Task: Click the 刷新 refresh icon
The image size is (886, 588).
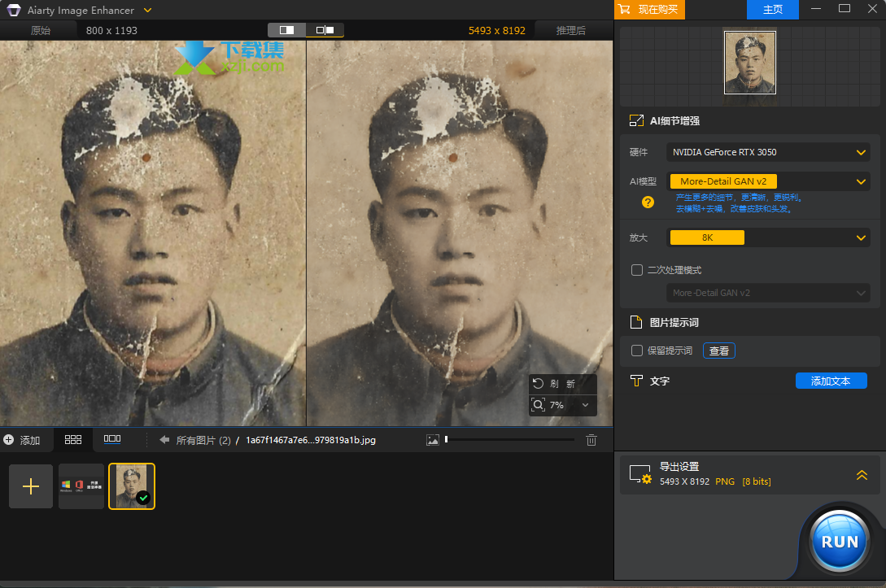Action: (538, 384)
